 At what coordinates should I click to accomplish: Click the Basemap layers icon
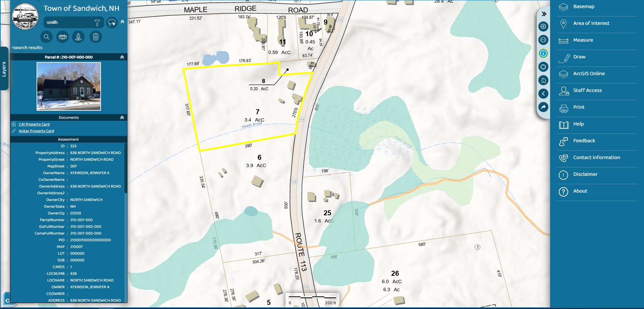(563, 7)
